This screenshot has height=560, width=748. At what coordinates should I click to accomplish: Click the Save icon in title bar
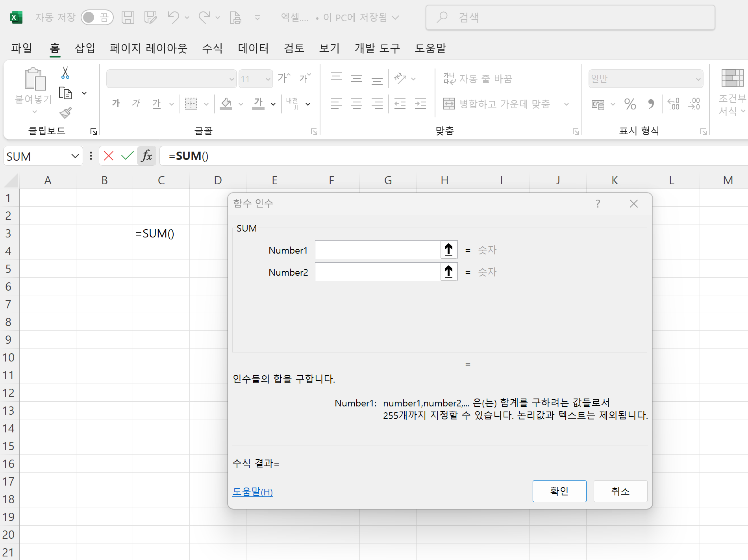click(128, 17)
